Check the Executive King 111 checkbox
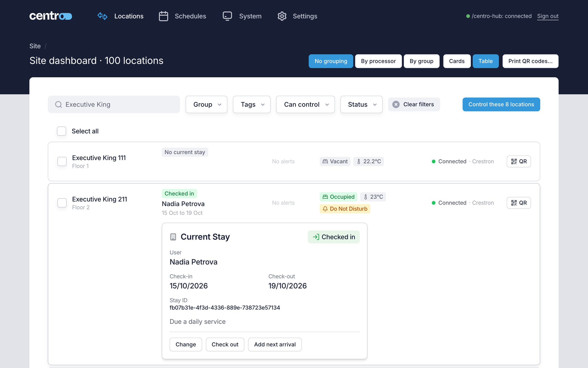588x368 pixels. pyautogui.click(x=62, y=161)
